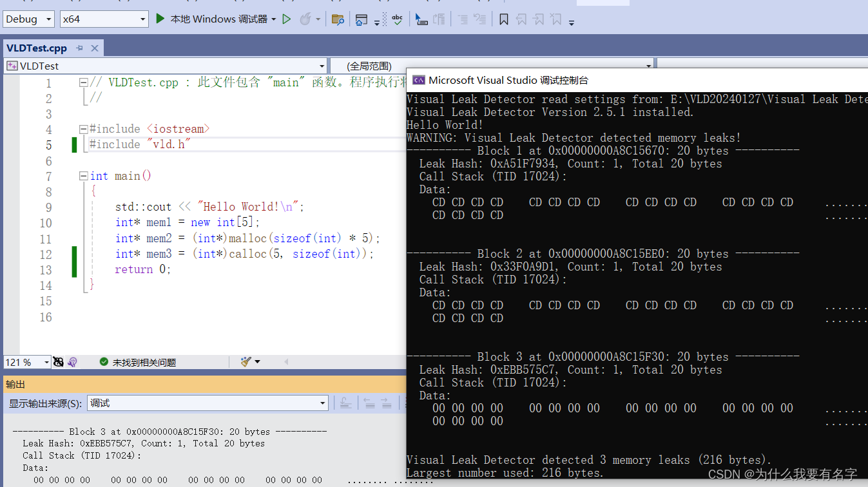Image resolution: width=868 pixels, height=487 pixels.
Task: Click the debug console title bar
Action: click(637, 80)
